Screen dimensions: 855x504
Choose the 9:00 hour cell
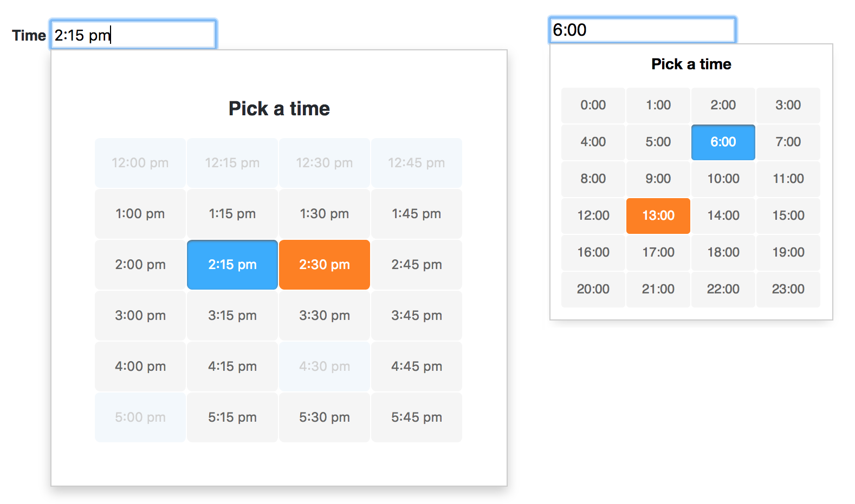click(x=658, y=179)
